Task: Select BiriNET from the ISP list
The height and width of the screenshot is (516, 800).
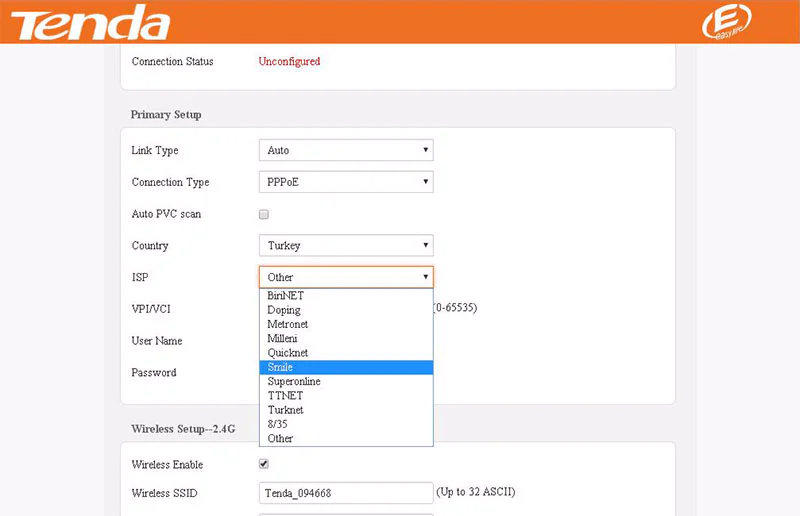Action: pyautogui.click(x=346, y=296)
